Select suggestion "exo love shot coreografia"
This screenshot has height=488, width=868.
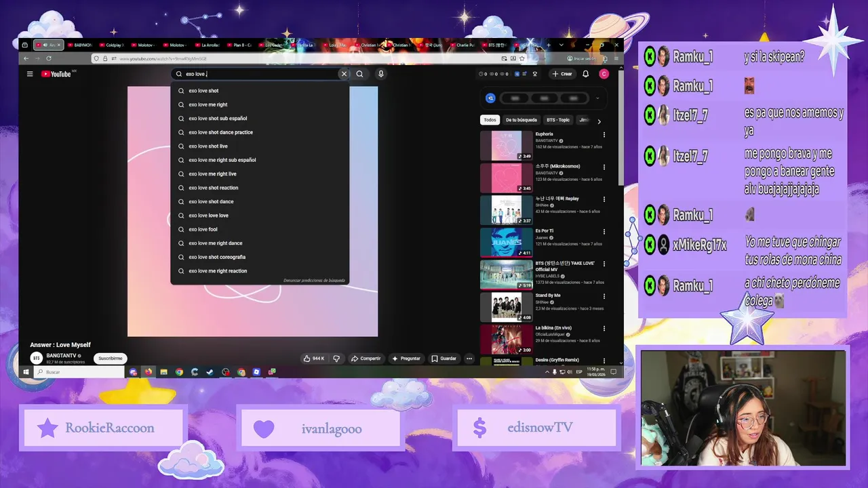pos(260,257)
